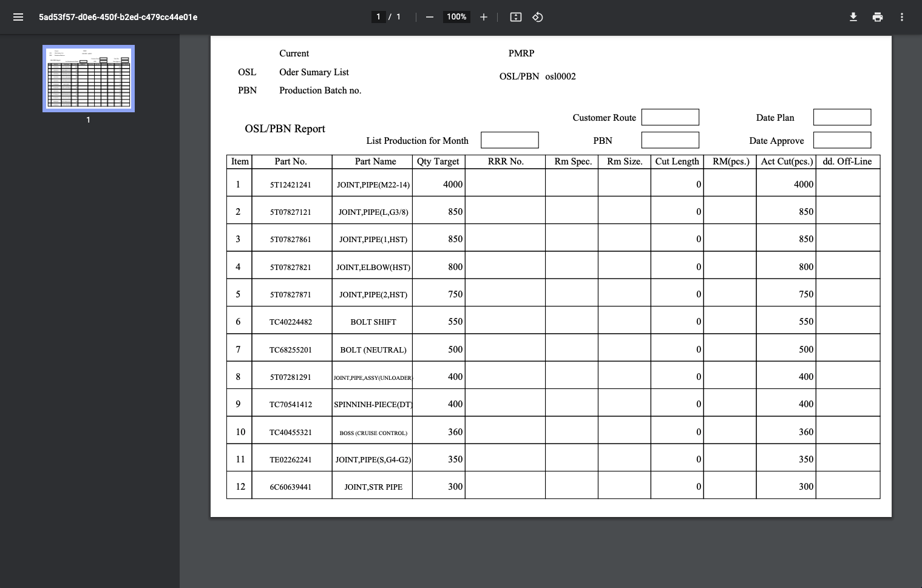Click the OSL/PBN Report heading
This screenshot has height=588, width=922.
(x=285, y=129)
